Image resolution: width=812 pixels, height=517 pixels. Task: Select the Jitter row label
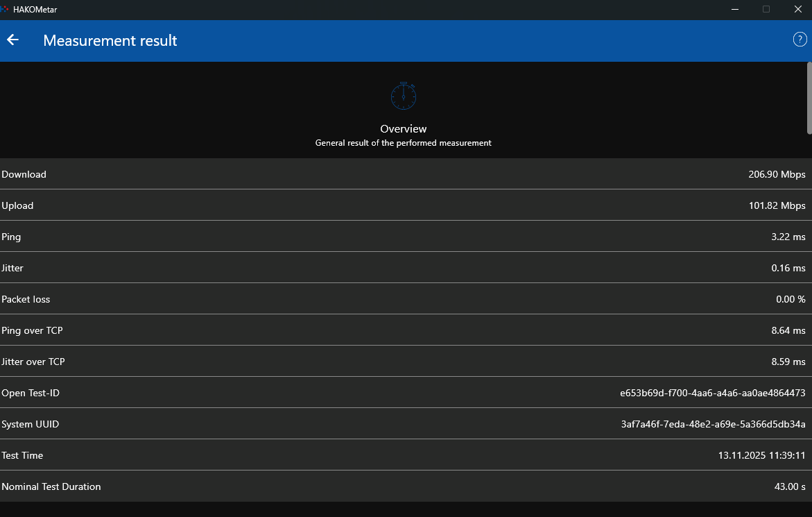tap(12, 268)
